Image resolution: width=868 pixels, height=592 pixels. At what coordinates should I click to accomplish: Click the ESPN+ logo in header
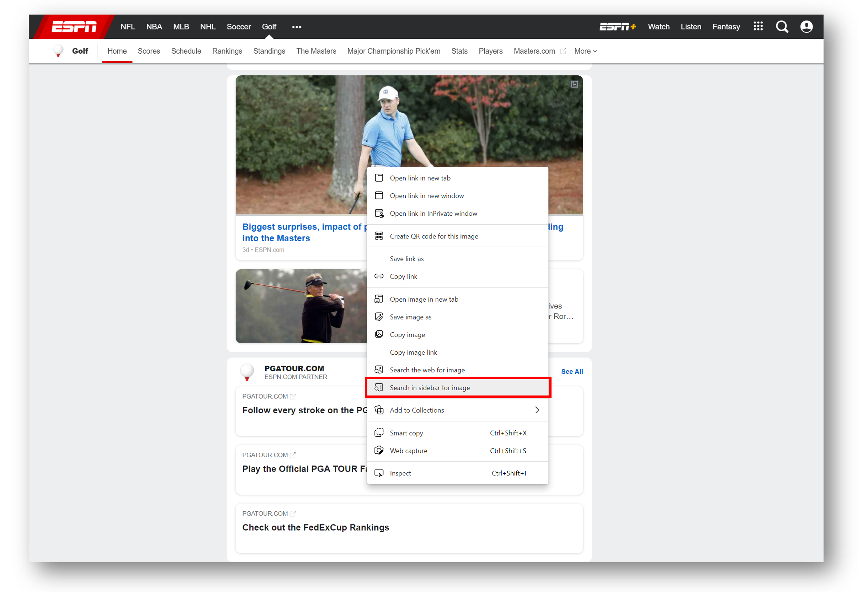(617, 27)
